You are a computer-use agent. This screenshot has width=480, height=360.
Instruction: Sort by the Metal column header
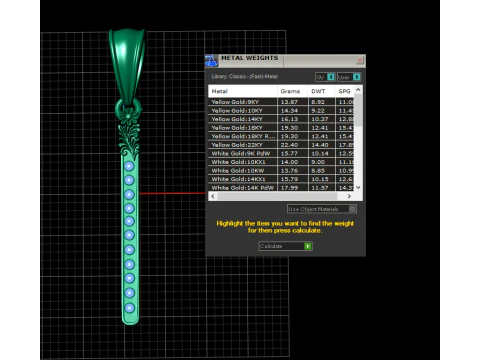tap(243, 91)
